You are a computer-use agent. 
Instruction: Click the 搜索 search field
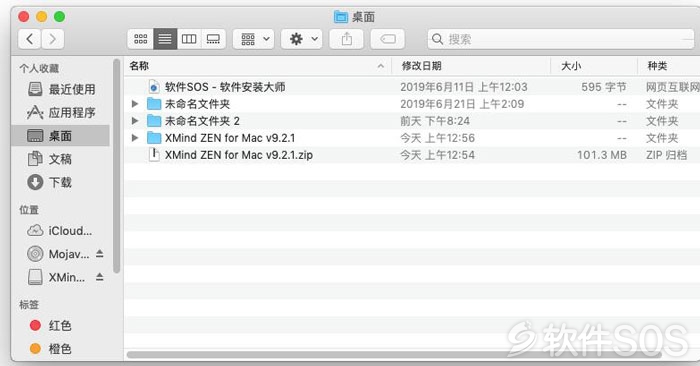click(561, 39)
